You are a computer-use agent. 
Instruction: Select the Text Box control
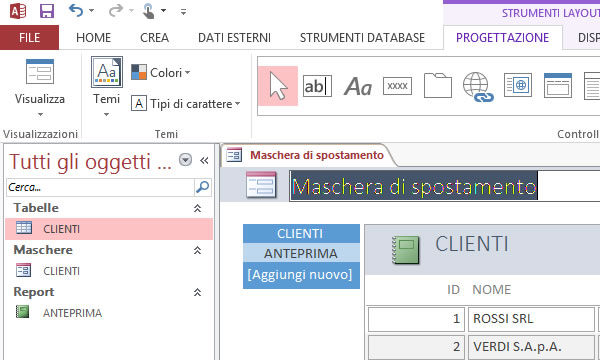[x=317, y=86]
